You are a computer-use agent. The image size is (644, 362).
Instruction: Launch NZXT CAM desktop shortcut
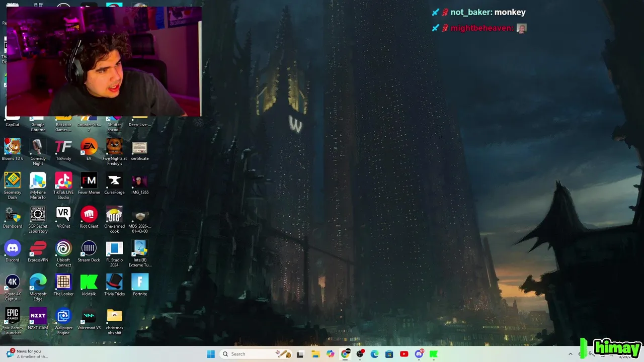pos(38,319)
